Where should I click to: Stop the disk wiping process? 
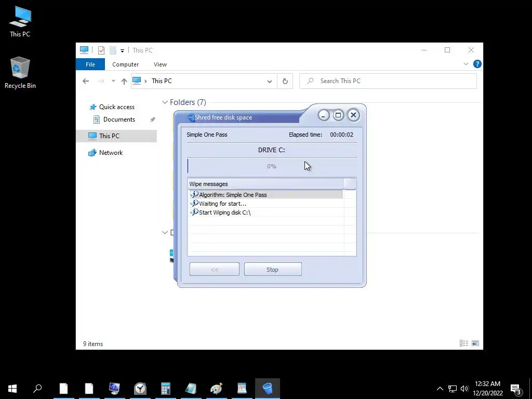click(273, 270)
